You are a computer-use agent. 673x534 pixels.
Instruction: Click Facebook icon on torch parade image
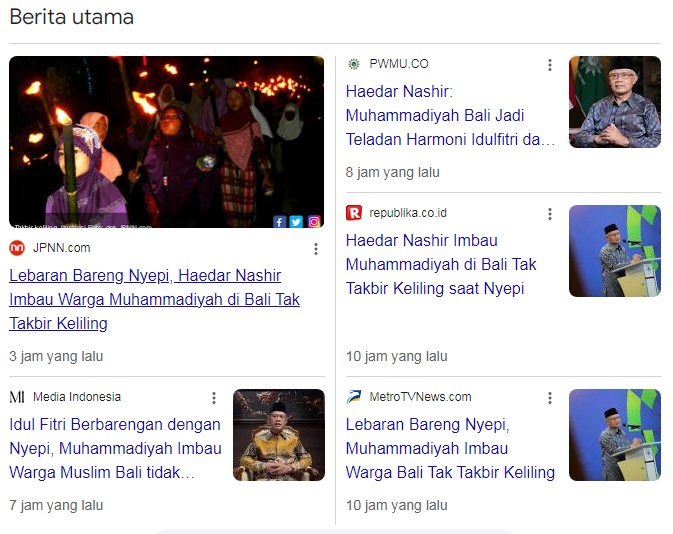pos(279,221)
